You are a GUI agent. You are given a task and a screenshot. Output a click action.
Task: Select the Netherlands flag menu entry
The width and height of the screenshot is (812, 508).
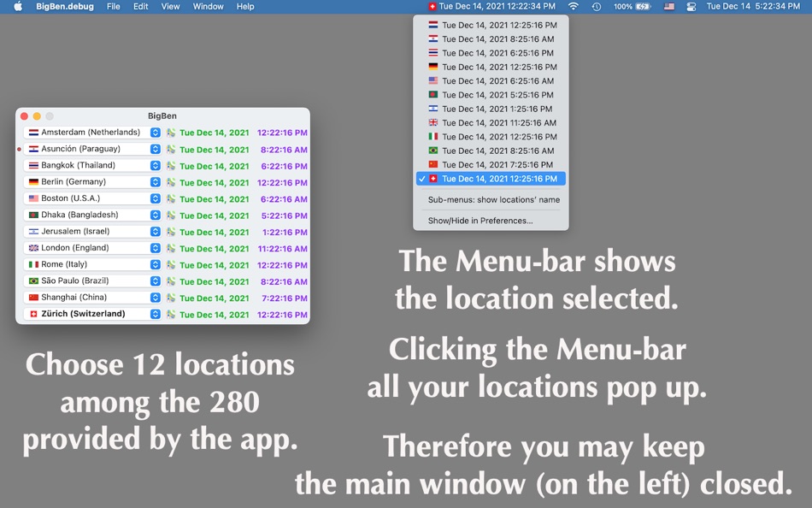[491, 25]
